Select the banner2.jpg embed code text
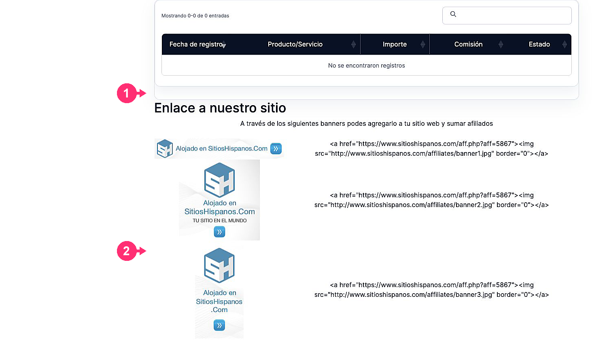The width and height of the screenshot is (607, 364). [431, 200]
